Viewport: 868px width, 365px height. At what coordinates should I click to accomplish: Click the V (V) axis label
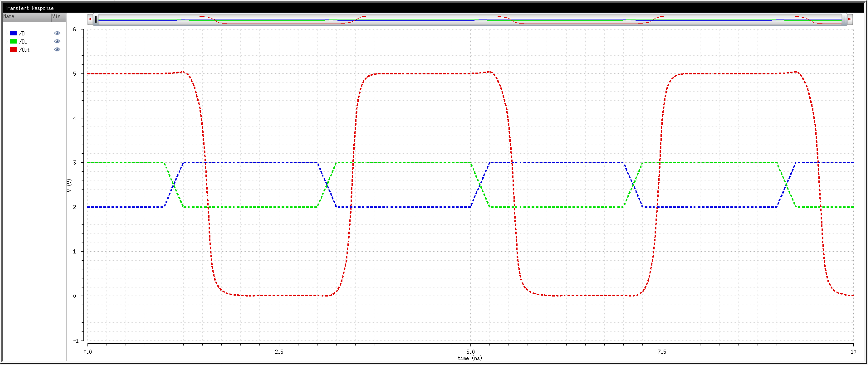coord(69,186)
